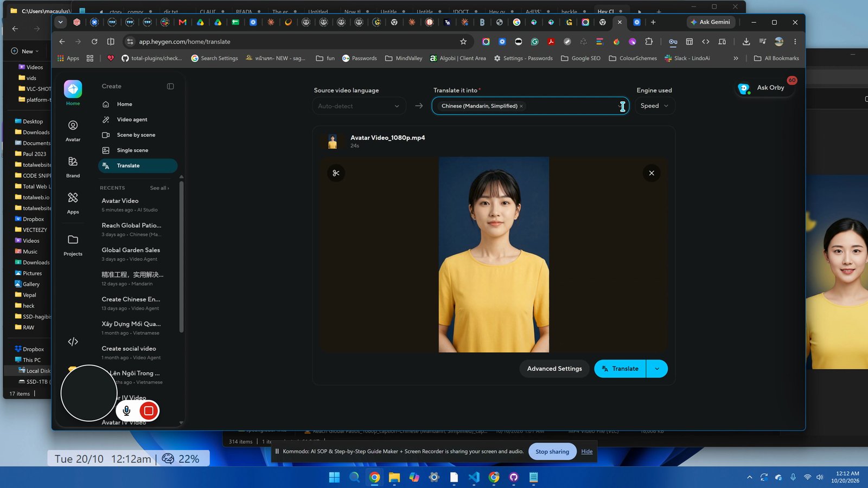Show more bookmarks chevron

coord(736,58)
